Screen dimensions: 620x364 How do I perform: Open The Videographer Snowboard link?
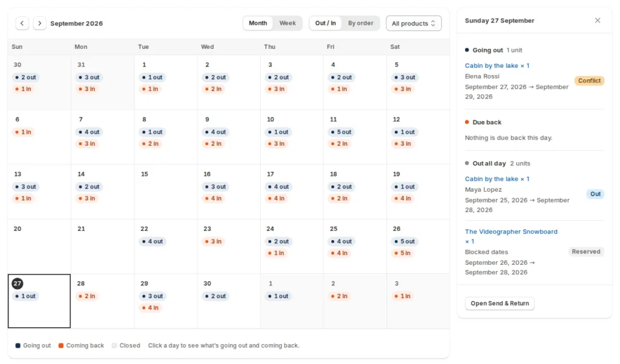tap(511, 236)
